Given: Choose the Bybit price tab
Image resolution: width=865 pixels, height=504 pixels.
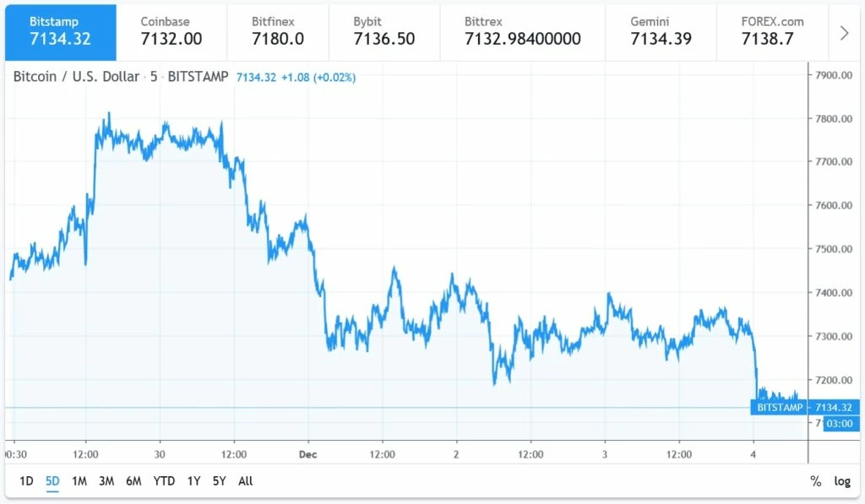Looking at the screenshot, I should point(384,32).
